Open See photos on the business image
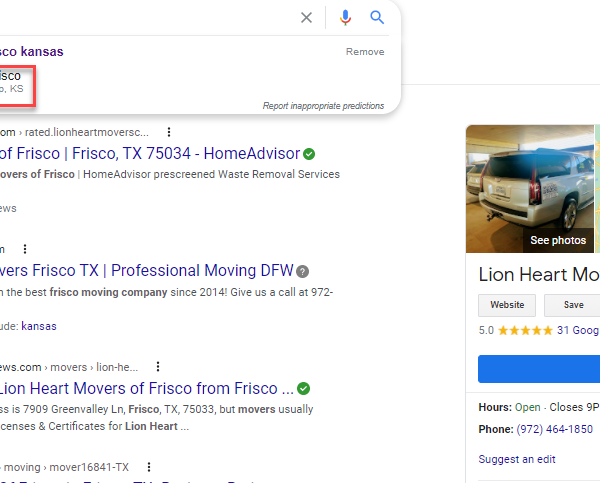The height and width of the screenshot is (483, 600). 558,240
